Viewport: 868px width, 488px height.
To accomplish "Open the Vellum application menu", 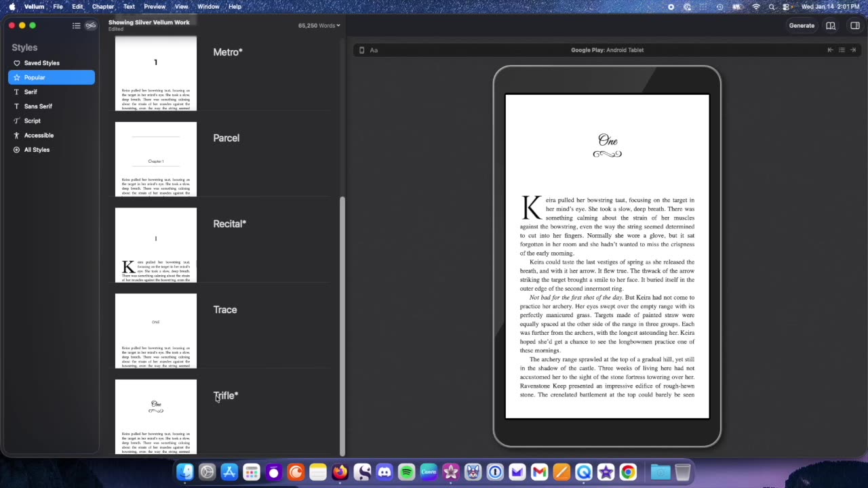I will pos(34,7).
